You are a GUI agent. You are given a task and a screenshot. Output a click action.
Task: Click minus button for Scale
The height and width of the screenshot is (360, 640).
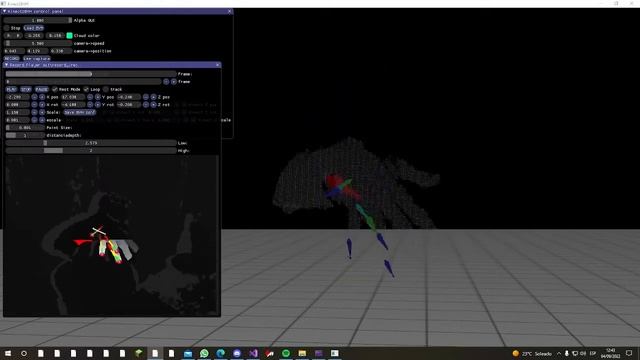34,112
